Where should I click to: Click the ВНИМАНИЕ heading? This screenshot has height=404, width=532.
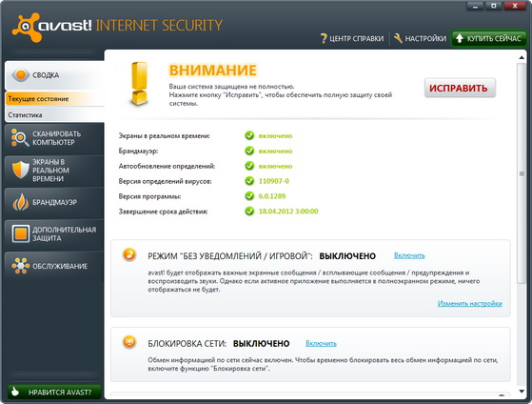pyautogui.click(x=213, y=71)
